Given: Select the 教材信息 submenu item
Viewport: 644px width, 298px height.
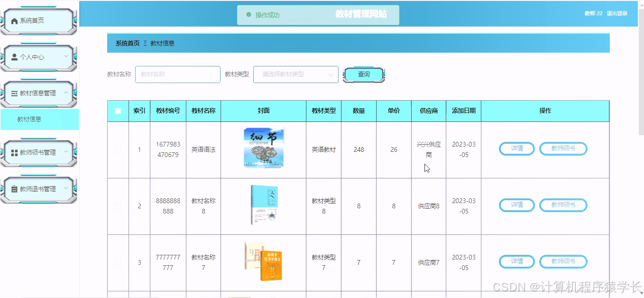Looking at the screenshot, I should [39, 120].
